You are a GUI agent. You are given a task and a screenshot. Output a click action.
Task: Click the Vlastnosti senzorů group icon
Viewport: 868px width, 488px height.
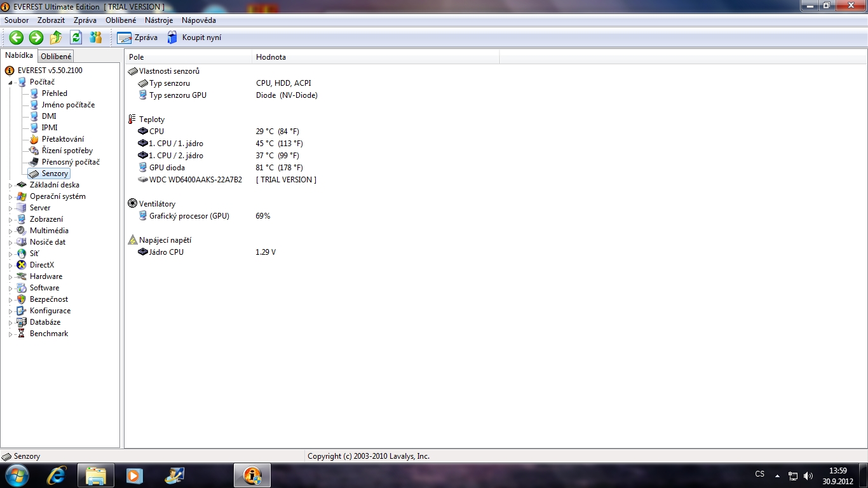coord(133,71)
